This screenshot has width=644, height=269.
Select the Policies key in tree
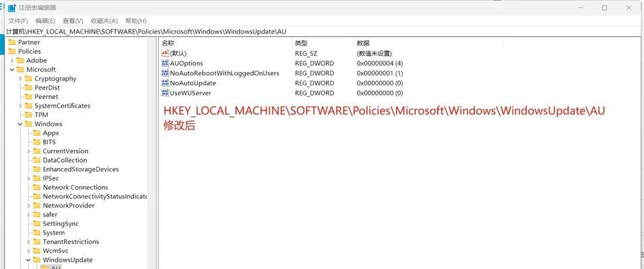(29, 51)
